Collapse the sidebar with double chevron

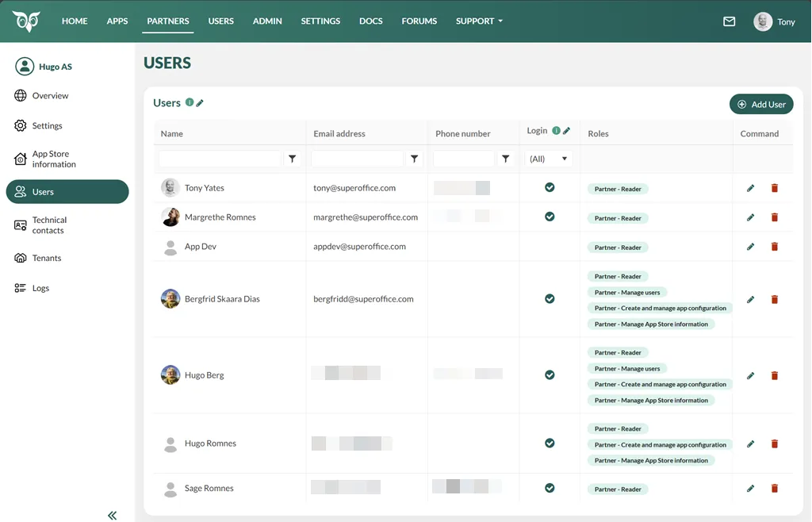112,516
